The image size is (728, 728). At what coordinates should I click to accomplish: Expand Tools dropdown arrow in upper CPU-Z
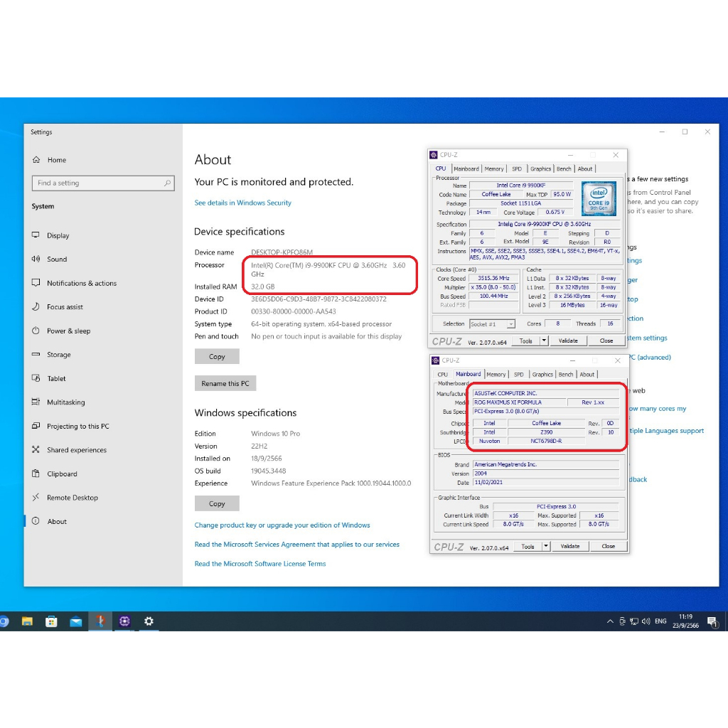[544, 341]
